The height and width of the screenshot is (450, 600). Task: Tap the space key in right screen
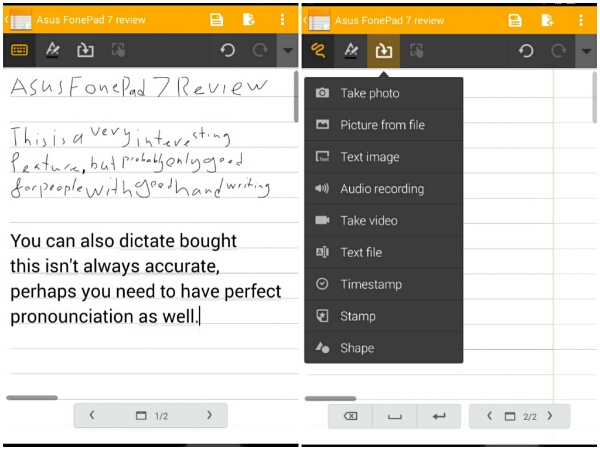coord(395,416)
